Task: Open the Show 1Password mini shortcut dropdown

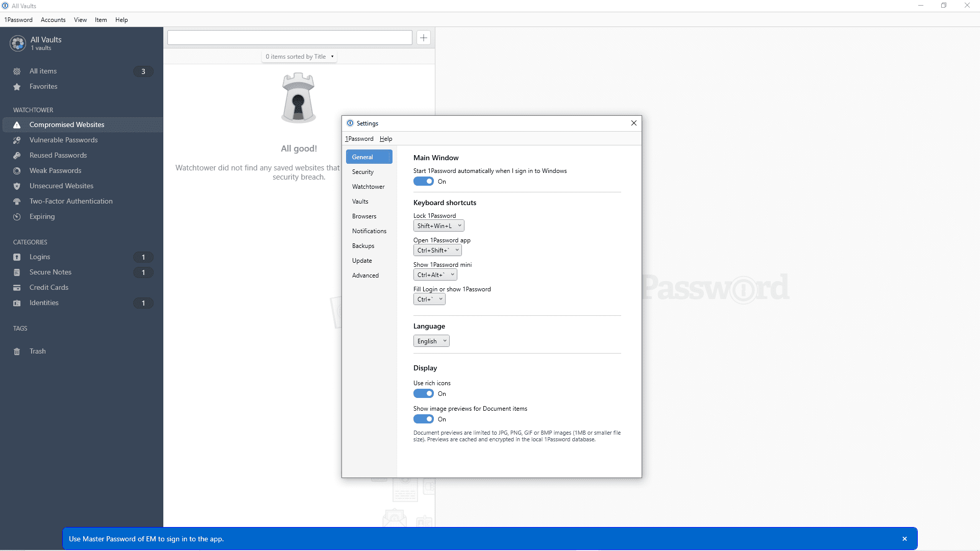Action: (435, 274)
